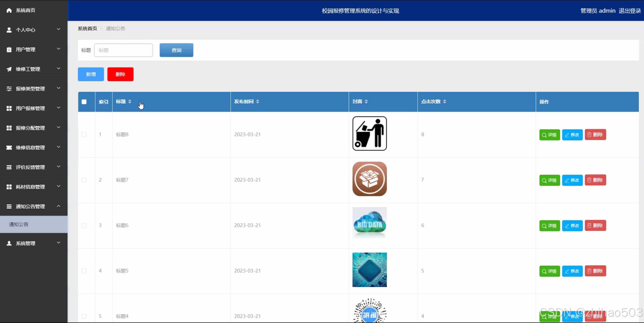Select the 通知公告 submenu item

pyautogui.click(x=19, y=224)
